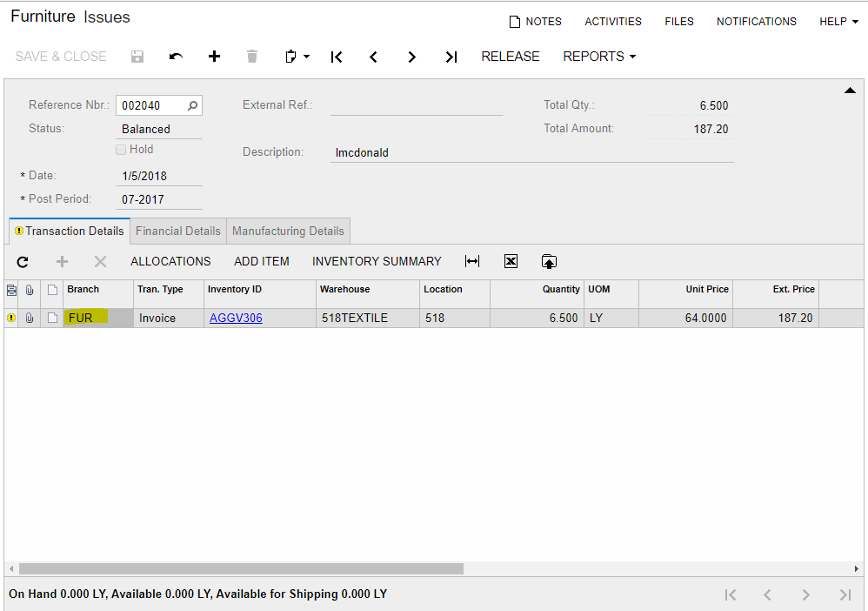Screen dimensions: 868x611
Task: Expand the Help dropdown menu
Action: [x=838, y=22]
